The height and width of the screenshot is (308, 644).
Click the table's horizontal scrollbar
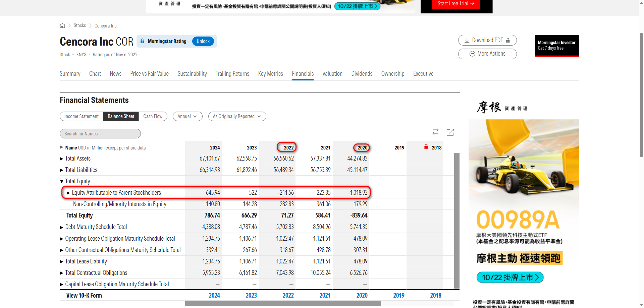point(283,303)
